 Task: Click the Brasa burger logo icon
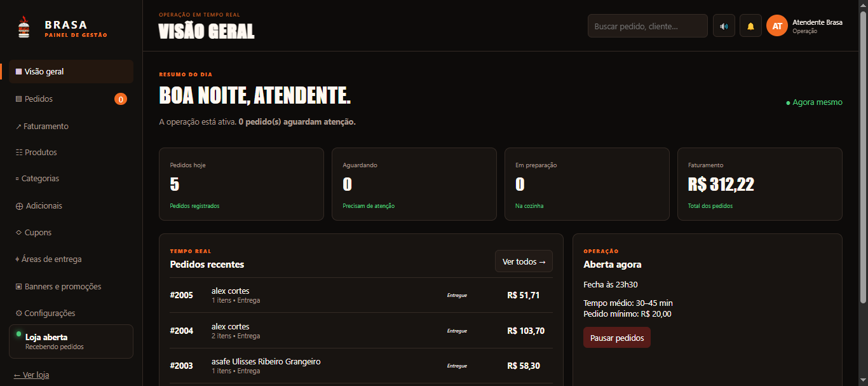point(24,26)
